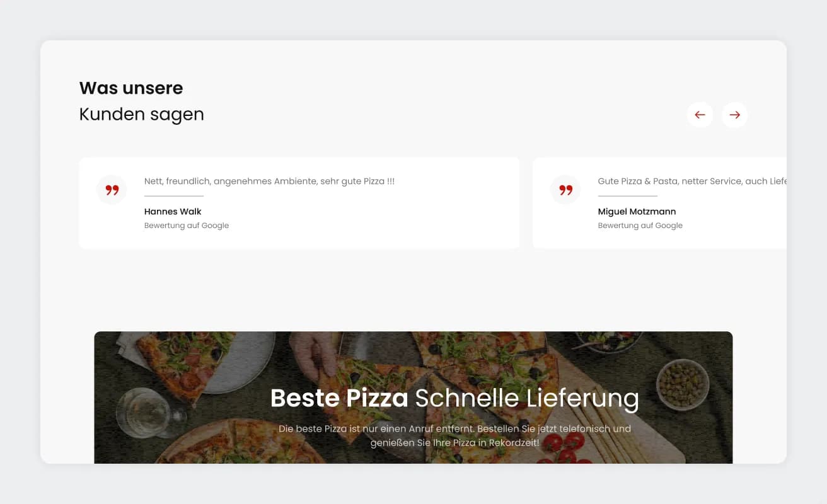Image resolution: width=827 pixels, height=504 pixels.
Task: Click the quotation mark circle in the first testimonial
Action: (112, 190)
